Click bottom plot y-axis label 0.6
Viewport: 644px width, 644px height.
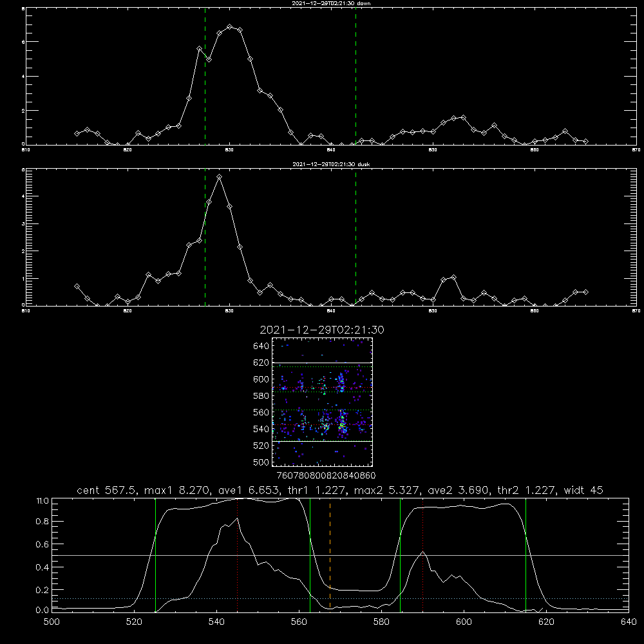click(x=43, y=545)
